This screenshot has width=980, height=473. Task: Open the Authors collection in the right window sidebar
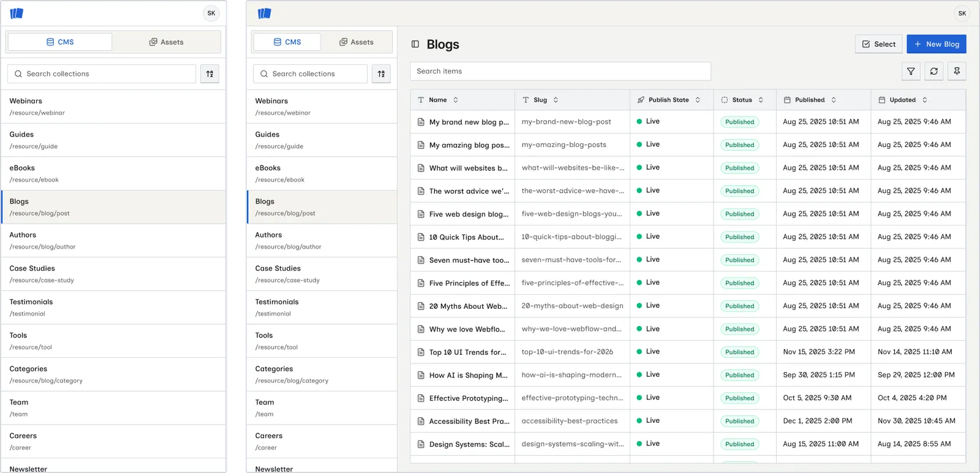pos(322,241)
